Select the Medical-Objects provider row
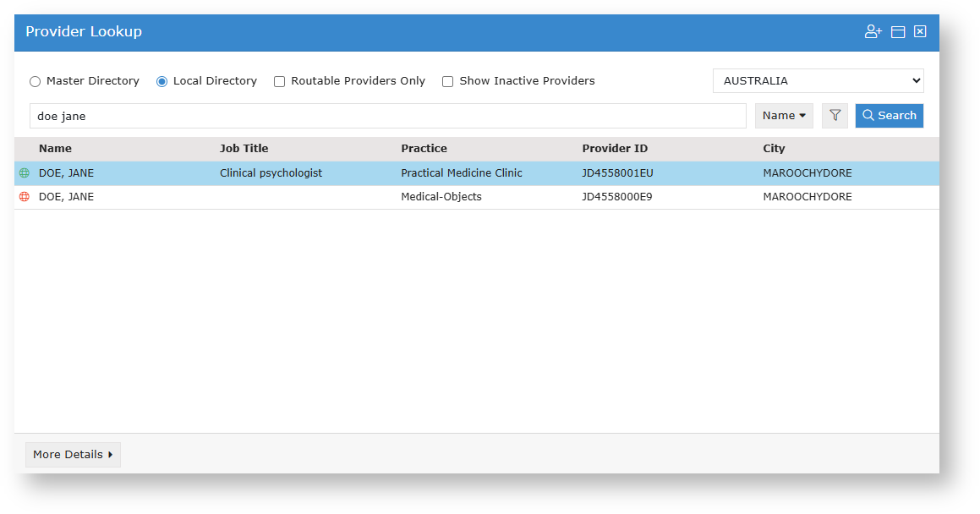This screenshot has height=514, width=980. click(x=441, y=197)
